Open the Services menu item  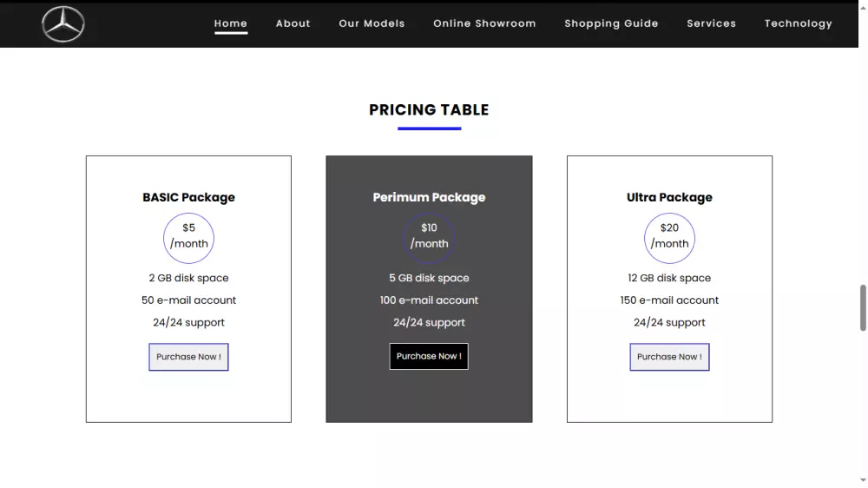[x=711, y=23]
